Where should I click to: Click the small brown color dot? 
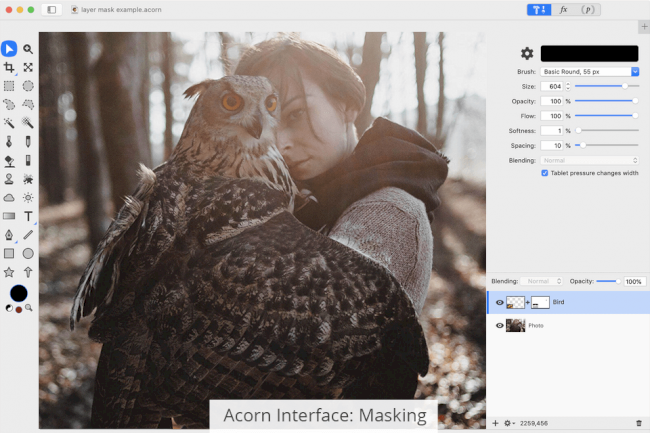[x=19, y=309]
